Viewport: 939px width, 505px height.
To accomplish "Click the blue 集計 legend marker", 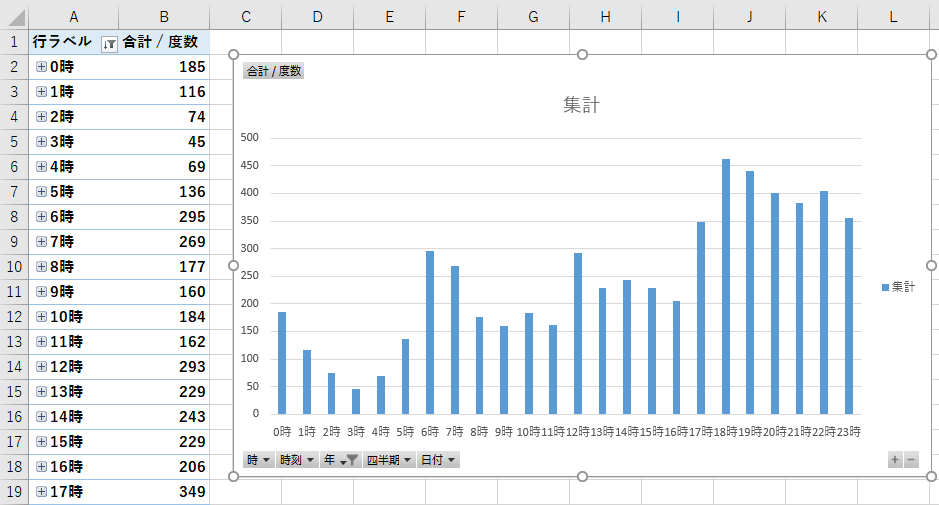I will coord(885,288).
